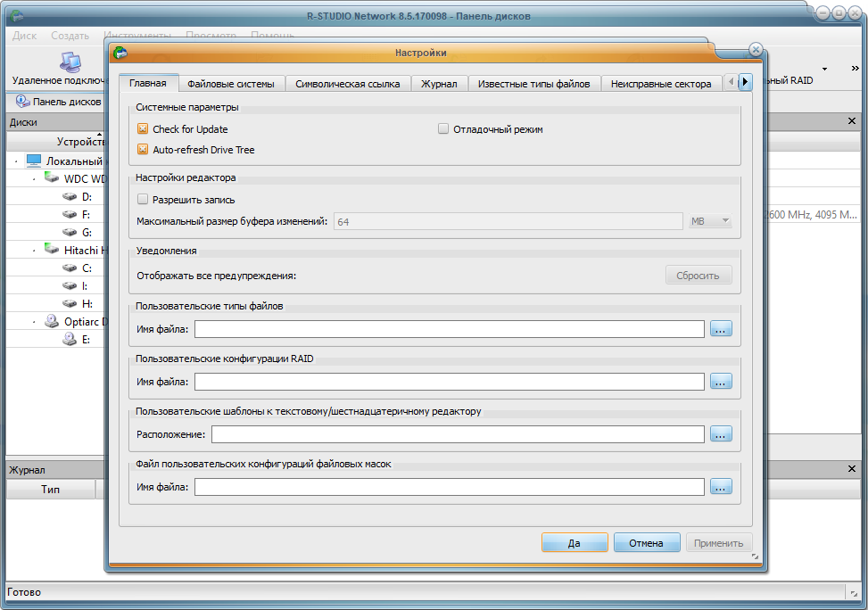This screenshot has height=610, width=868.
Task: Open the Неисправные сектора tab
Action: point(661,84)
